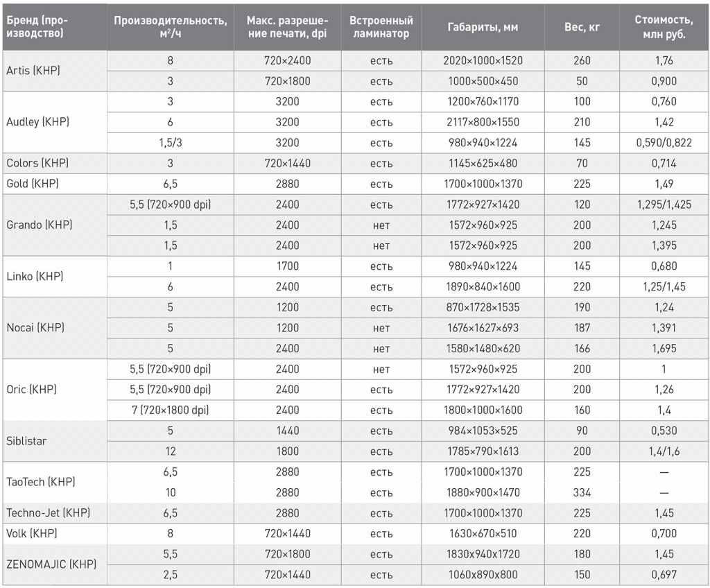Click the '7 (720×1800 dpi)' productivity cell
The image size is (710, 588).
(x=171, y=410)
